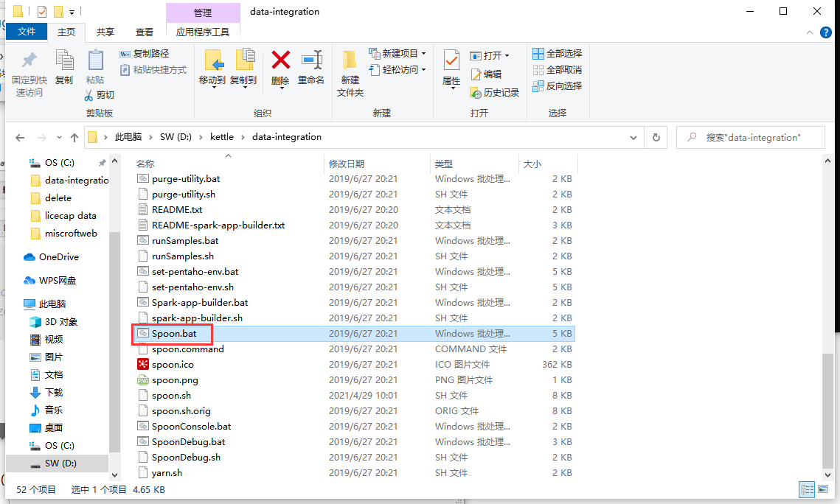
Task: Open the File (文件) tab
Action: [x=27, y=32]
